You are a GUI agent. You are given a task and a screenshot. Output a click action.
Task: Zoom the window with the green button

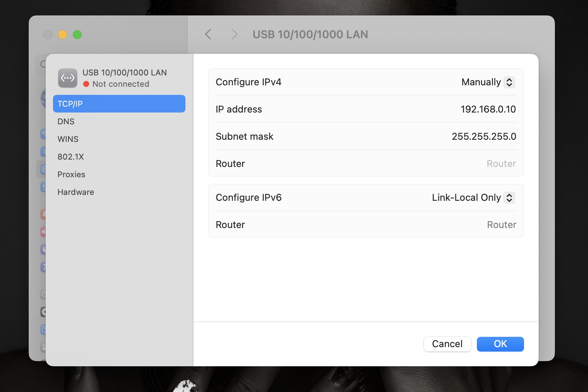point(77,35)
